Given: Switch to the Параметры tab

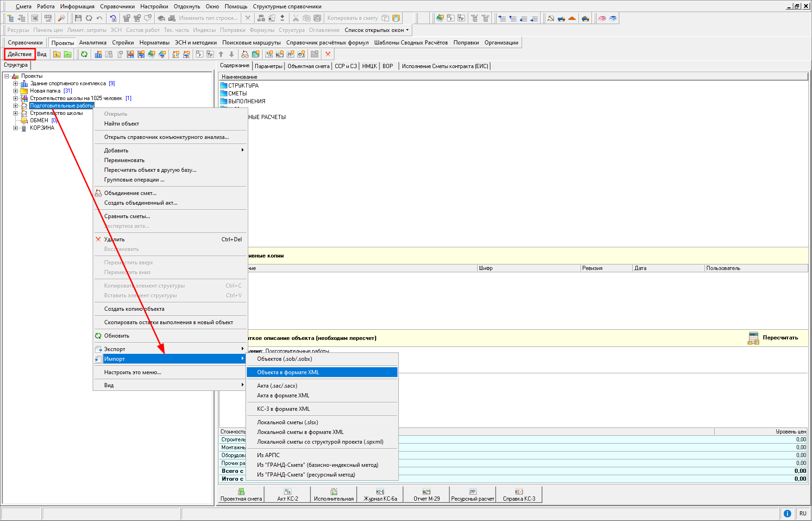Looking at the screenshot, I should pyautogui.click(x=268, y=66).
